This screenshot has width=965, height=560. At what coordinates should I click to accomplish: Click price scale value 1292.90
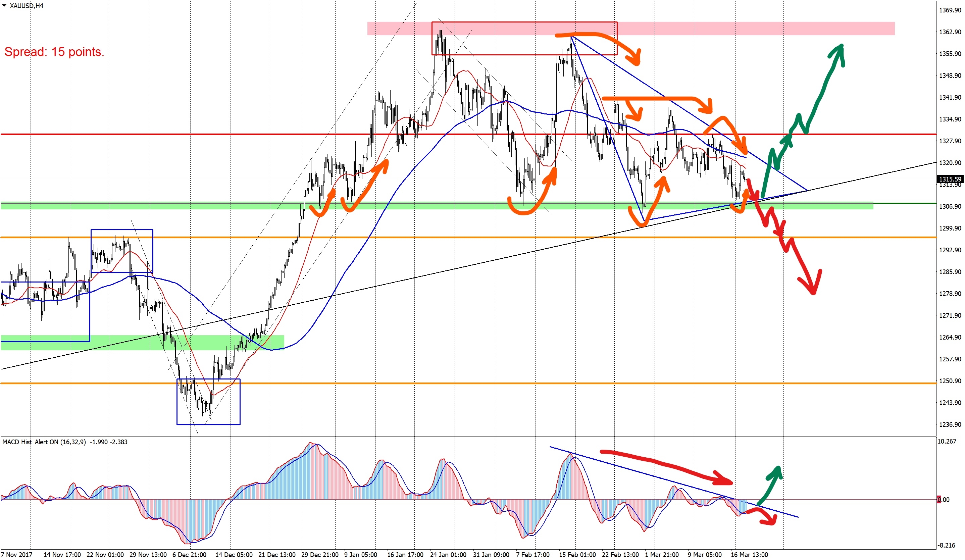(950, 250)
